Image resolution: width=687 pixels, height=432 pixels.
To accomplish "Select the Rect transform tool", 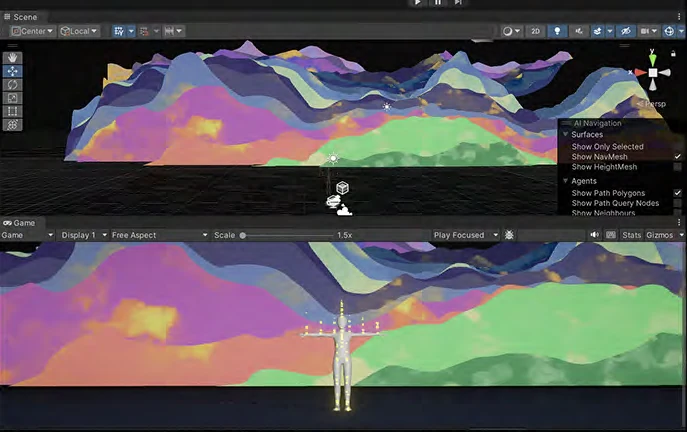I will point(12,111).
